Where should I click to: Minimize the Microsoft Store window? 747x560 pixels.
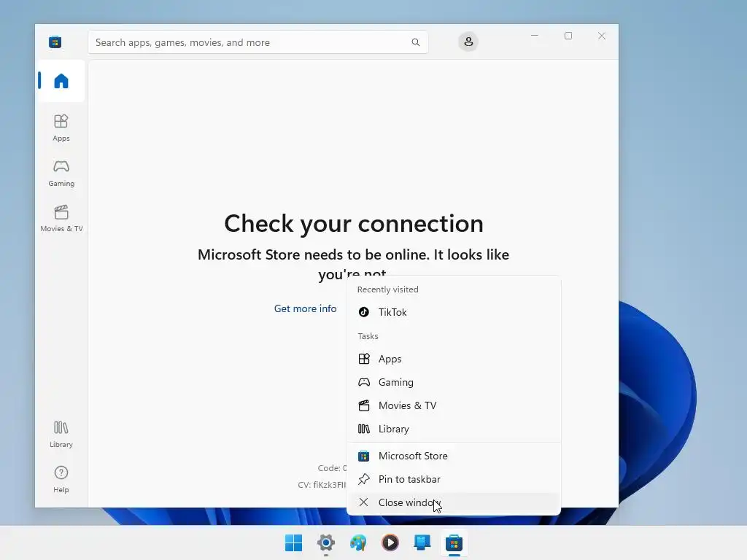click(535, 36)
